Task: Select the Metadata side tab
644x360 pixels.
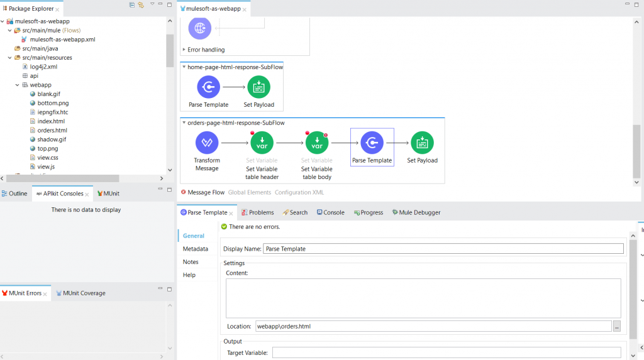Action: (195, 249)
